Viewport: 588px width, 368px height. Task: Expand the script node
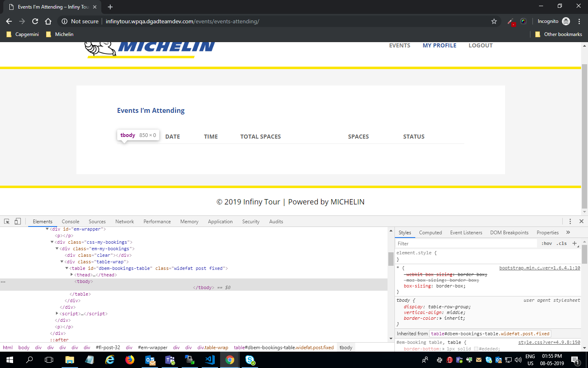[57, 314]
